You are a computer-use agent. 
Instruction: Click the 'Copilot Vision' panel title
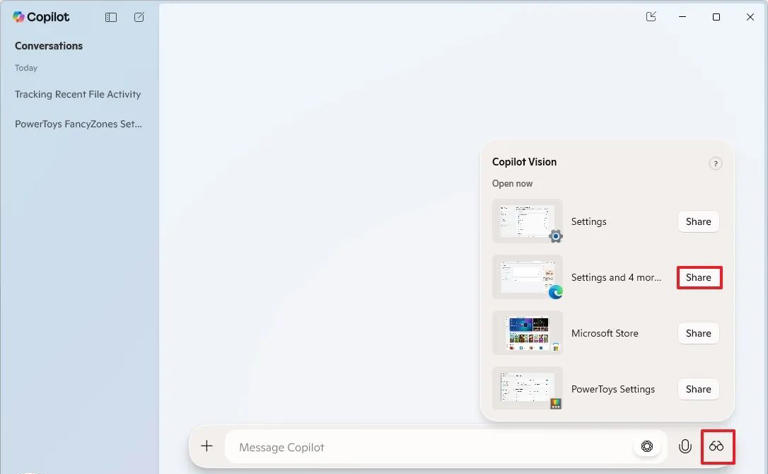[x=524, y=162]
